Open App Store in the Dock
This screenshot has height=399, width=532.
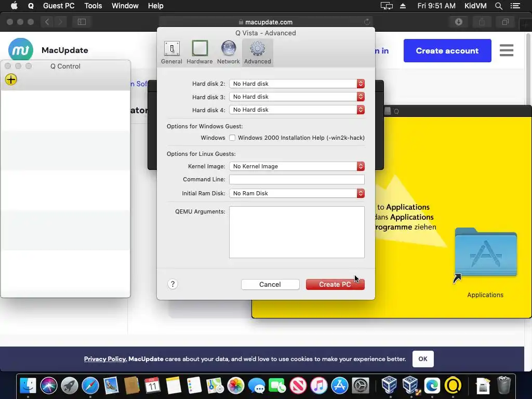pos(340,385)
